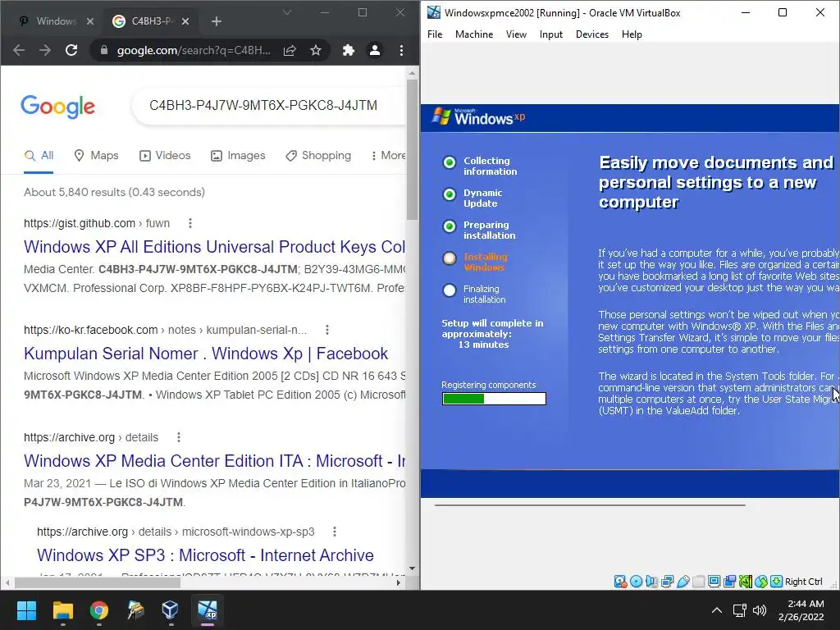Click the volume speaker tray icon

click(x=760, y=610)
